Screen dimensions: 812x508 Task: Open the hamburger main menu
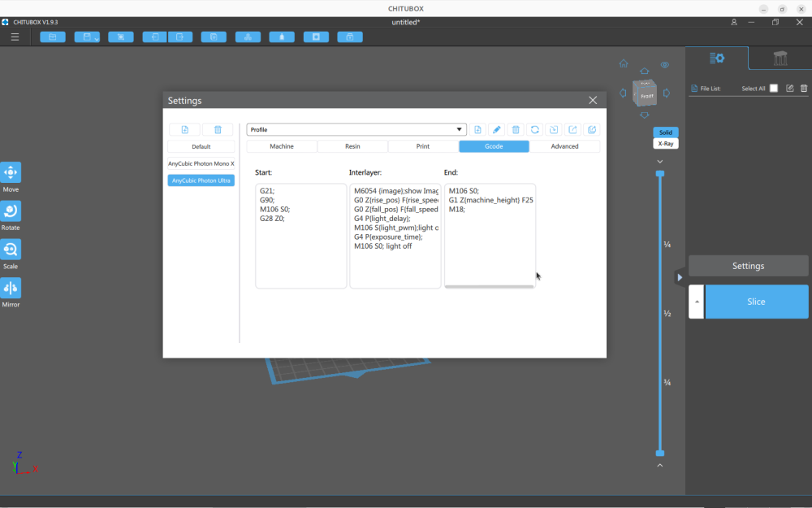point(15,37)
